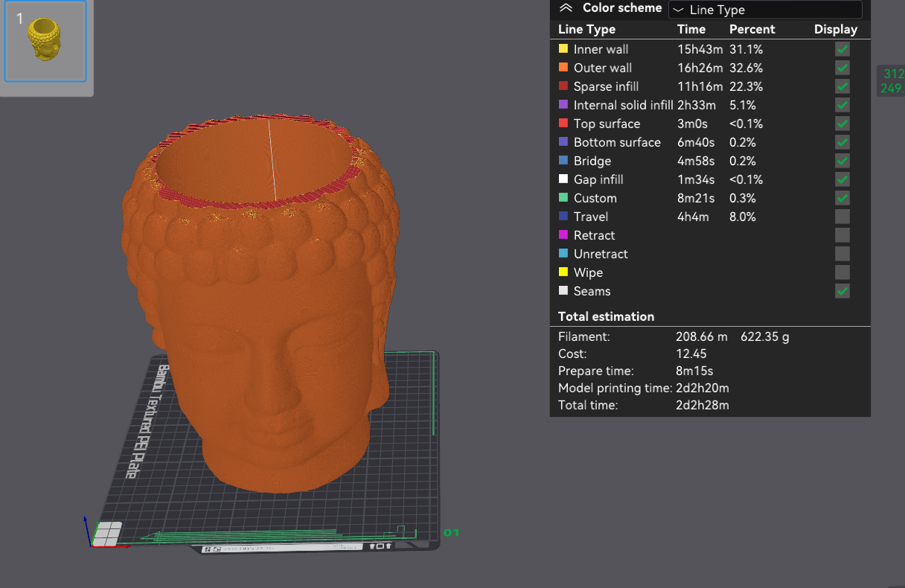Enable Wipe display checkbox

[842, 272]
